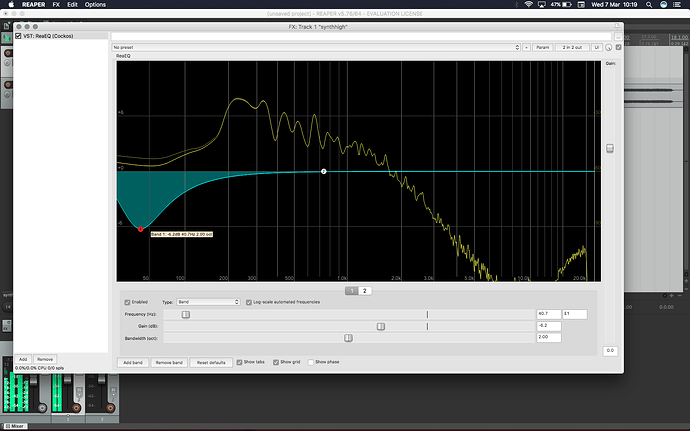The width and height of the screenshot is (690, 431).
Task: Click the Mixer docker tab
Action: point(15,426)
